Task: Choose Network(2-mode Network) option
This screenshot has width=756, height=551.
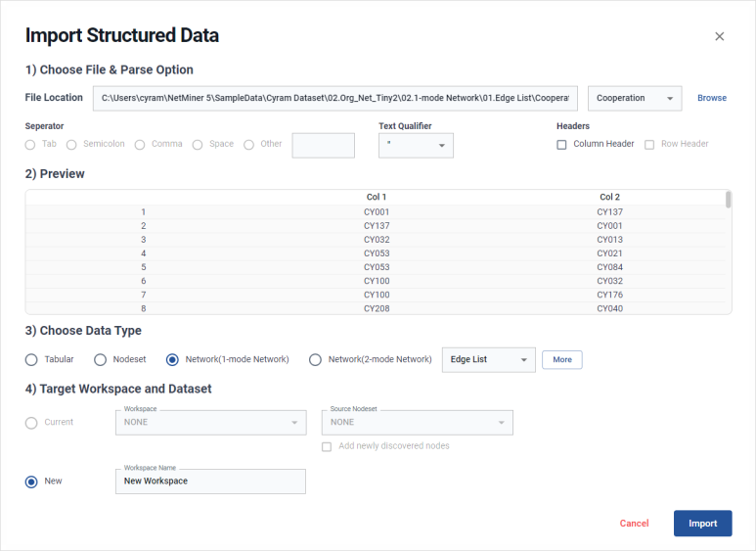Action: (315, 359)
